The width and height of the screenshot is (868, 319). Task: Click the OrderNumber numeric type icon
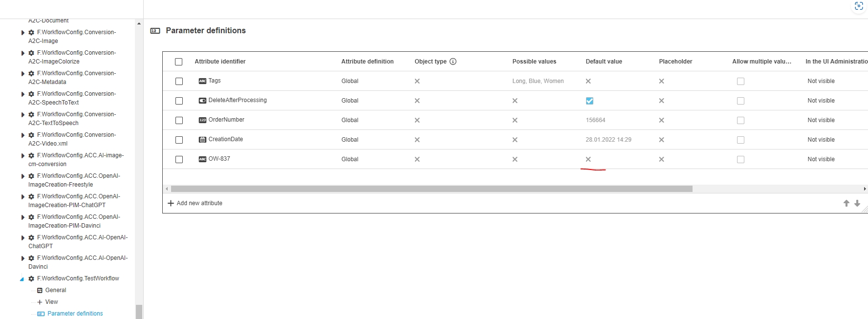(202, 120)
